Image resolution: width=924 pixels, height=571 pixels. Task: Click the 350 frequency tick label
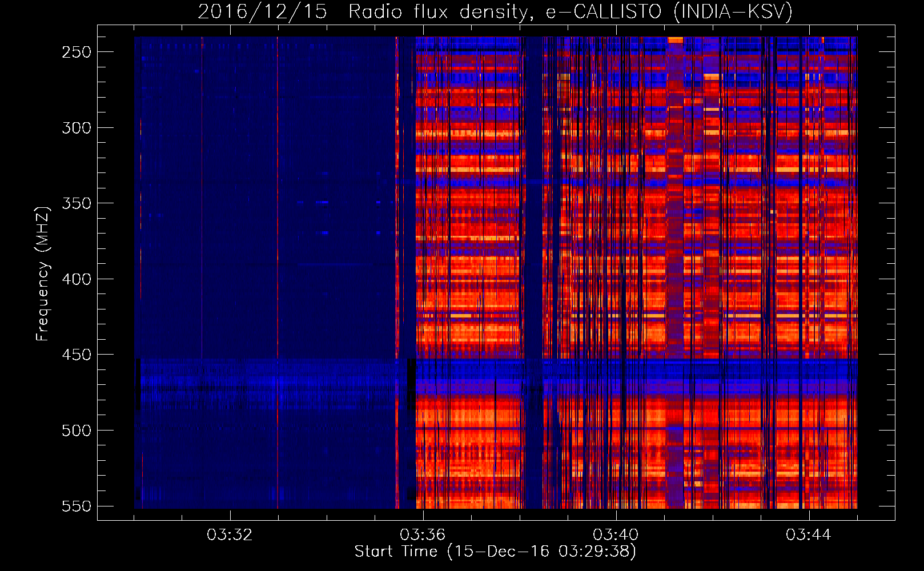pos(77,203)
